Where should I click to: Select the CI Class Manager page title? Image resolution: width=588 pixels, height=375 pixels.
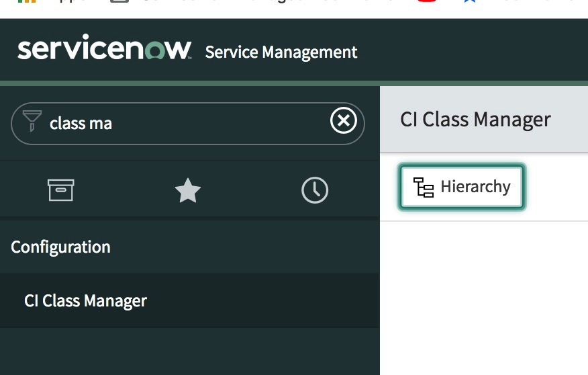(x=475, y=120)
